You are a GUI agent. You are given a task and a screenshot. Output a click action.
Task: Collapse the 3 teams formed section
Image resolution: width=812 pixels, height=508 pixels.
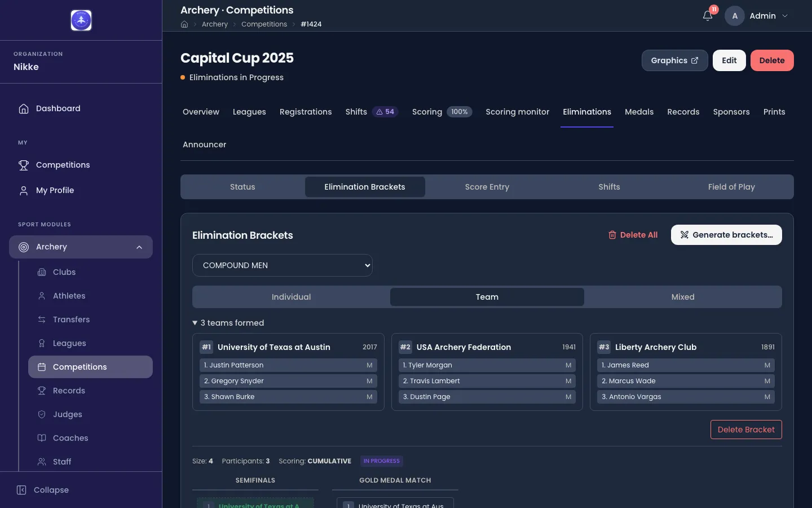click(228, 323)
